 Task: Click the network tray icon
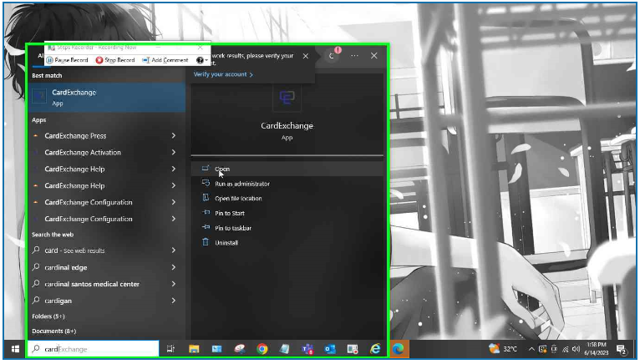point(566,349)
